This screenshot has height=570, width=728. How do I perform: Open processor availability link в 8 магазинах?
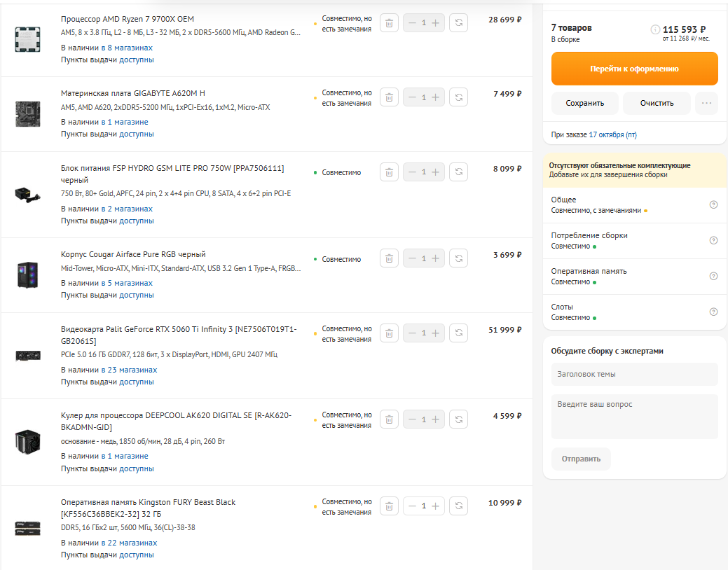127,48
